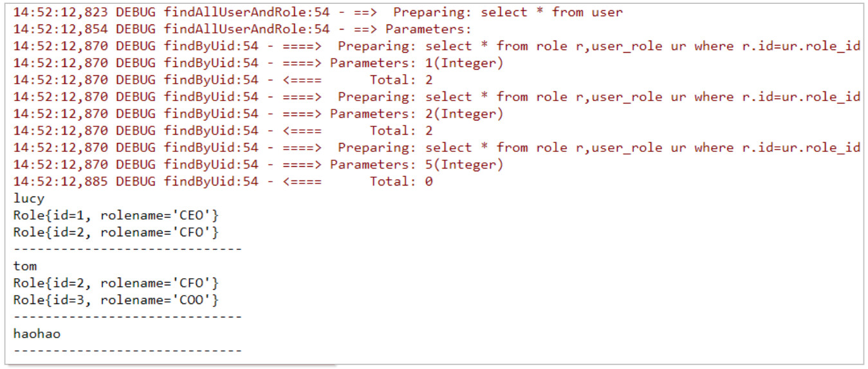Screen dimensions: 868x369
Task: Click the user name "tom"
Action: (25, 266)
